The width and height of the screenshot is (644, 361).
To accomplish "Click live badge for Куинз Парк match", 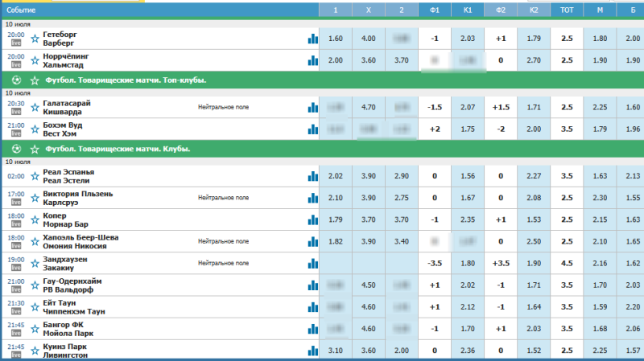I will pyautogui.click(x=15, y=355).
